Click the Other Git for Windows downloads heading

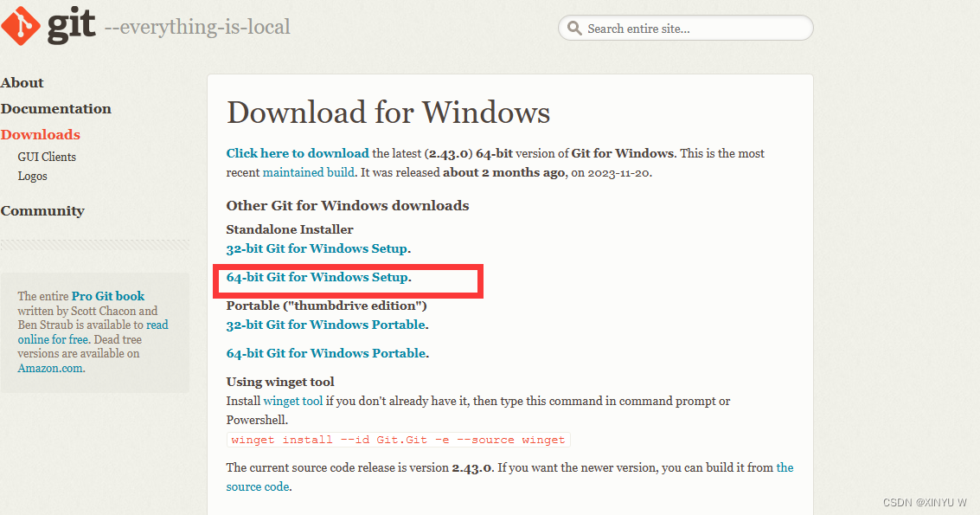point(348,206)
